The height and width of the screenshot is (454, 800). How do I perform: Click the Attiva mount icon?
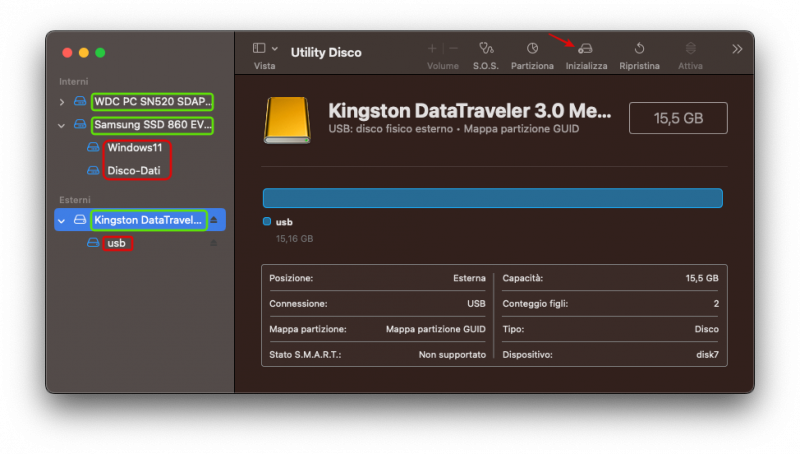click(690, 48)
